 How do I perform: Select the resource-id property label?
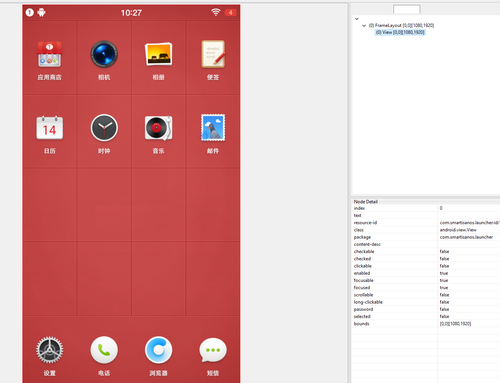[365, 223]
